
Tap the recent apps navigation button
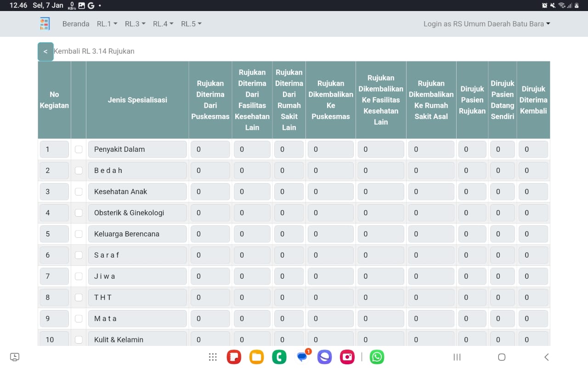(457, 357)
